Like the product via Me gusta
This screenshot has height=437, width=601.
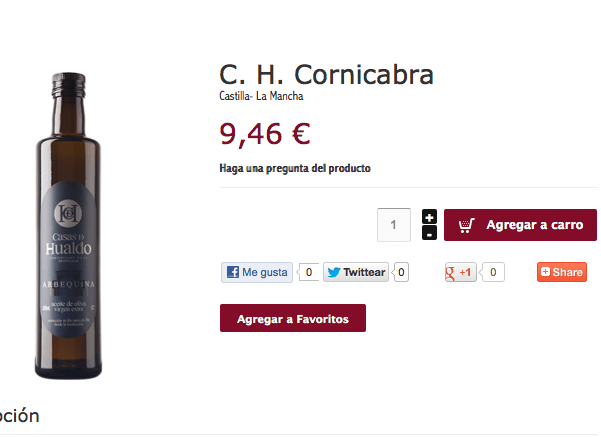tap(257, 272)
